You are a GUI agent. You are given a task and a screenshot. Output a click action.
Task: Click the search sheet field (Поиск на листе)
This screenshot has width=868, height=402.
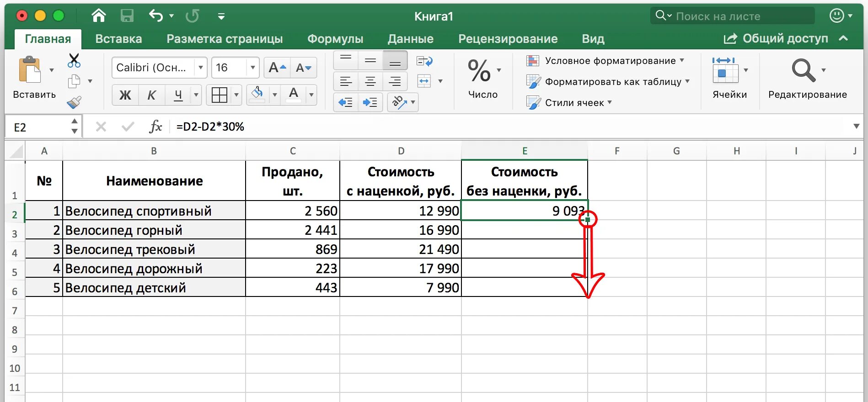(732, 16)
